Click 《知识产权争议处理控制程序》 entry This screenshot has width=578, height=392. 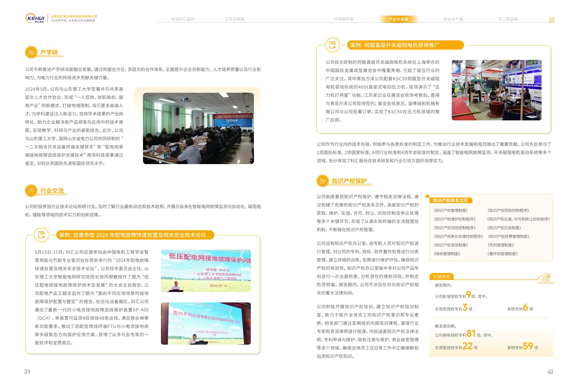click(x=458, y=237)
